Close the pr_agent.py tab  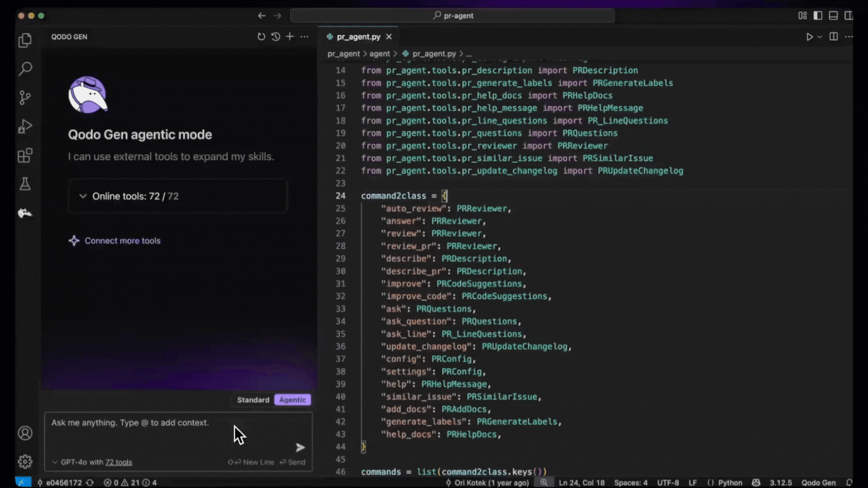[x=389, y=37]
